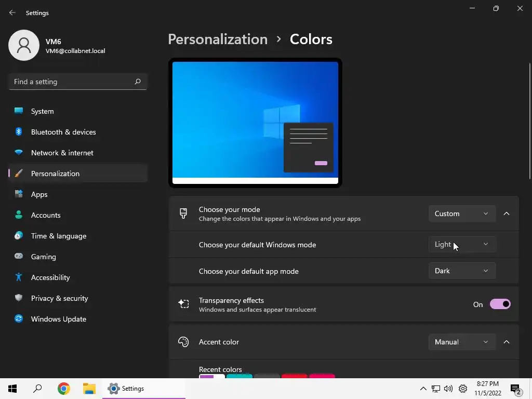Open Network & internet category
The height and width of the screenshot is (399, 532).
[78, 153]
